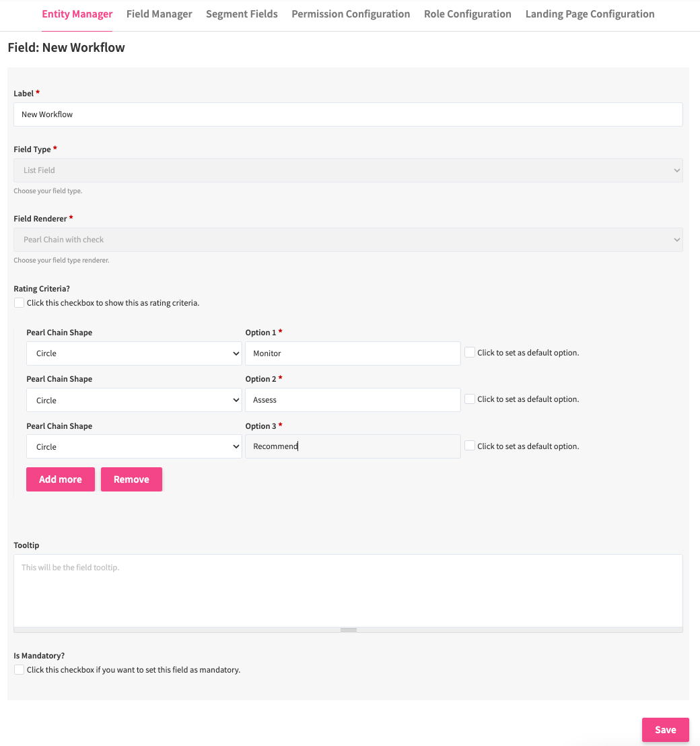
Task: Set Option 3 Recommend as default option
Action: pos(470,446)
